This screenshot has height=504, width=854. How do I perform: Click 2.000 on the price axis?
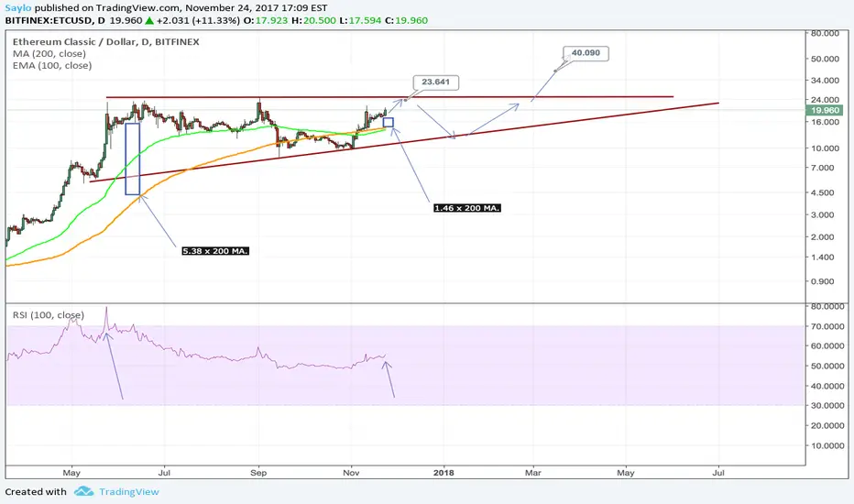pos(823,237)
